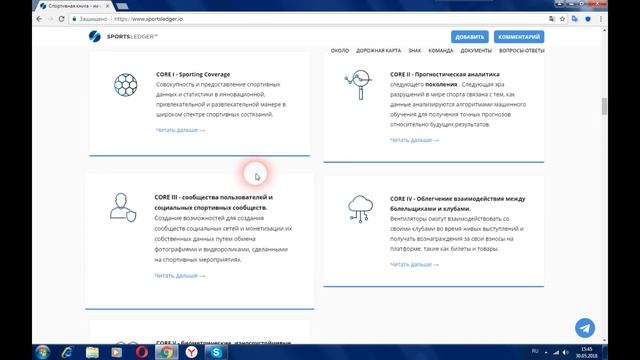Image resolution: width=640 pixels, height=360 pixels.
Task: Open File Explorer folder in taskbar
Action: pyautogui.click(x=92, y=352)
